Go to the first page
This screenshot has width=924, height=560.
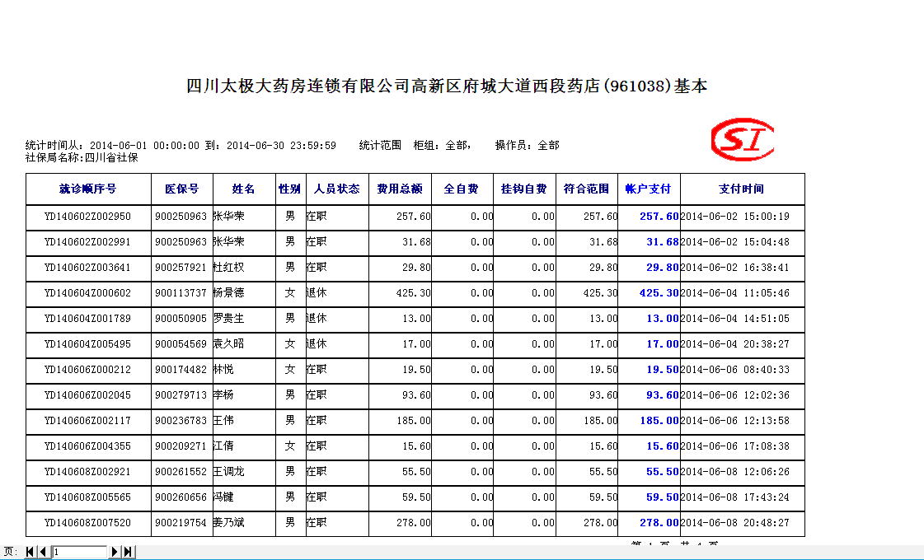30,552
